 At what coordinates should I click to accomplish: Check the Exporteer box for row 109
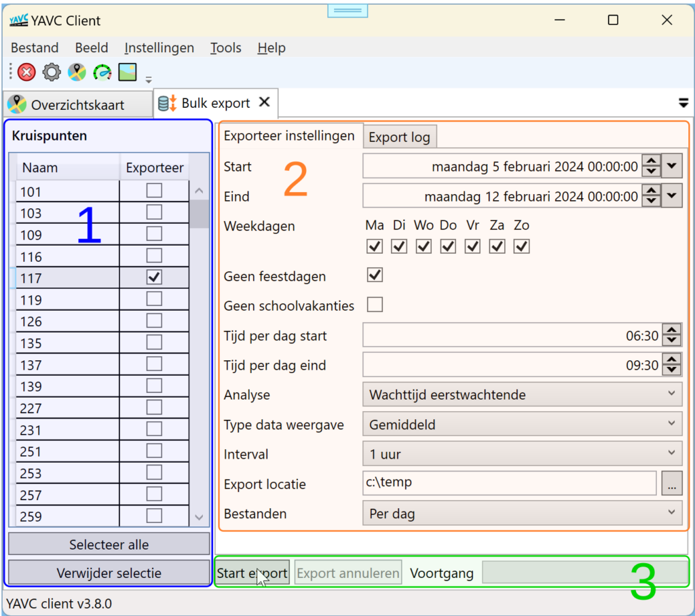click(154, 234)
